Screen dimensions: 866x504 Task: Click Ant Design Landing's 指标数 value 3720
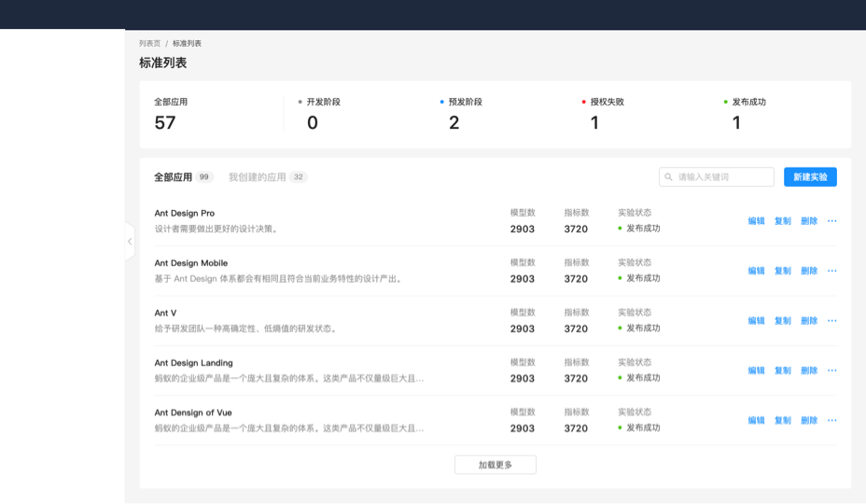[576, 379]
